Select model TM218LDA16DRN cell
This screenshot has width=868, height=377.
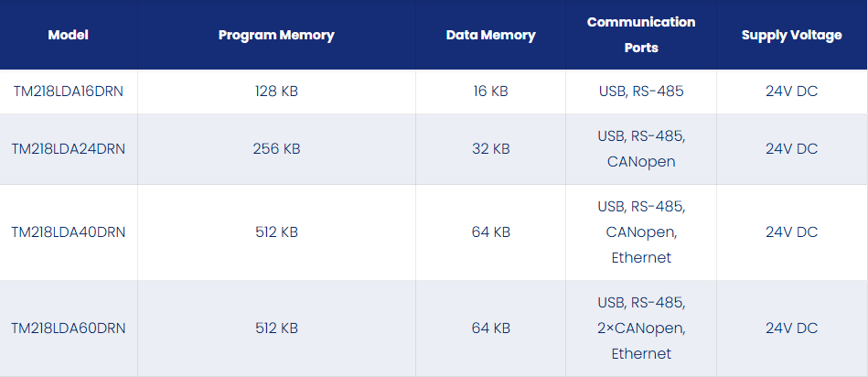click(68, 92)
